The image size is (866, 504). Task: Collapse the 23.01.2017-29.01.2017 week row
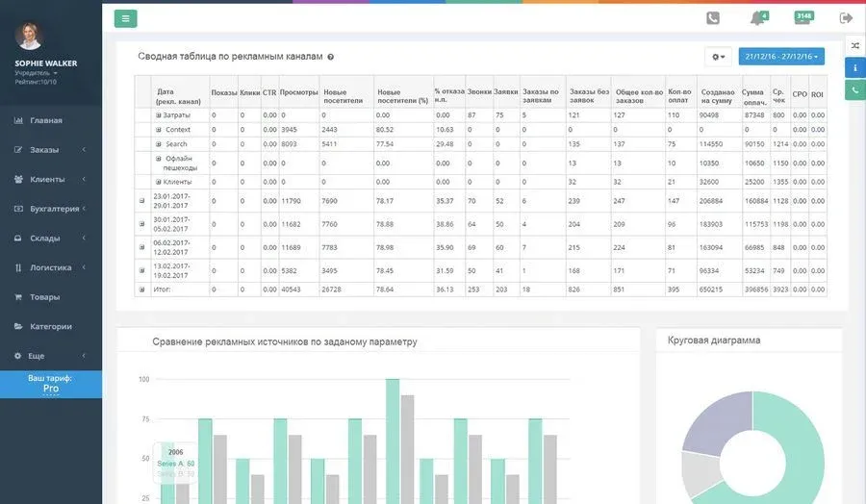click(142, 201)
